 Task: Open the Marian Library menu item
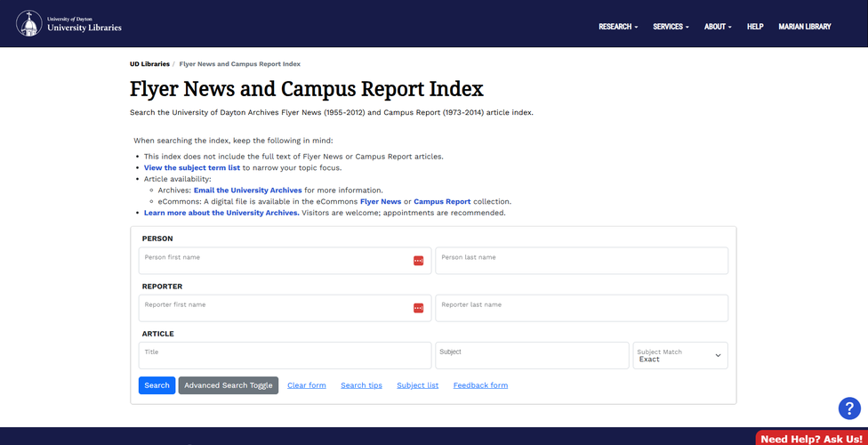804,27
